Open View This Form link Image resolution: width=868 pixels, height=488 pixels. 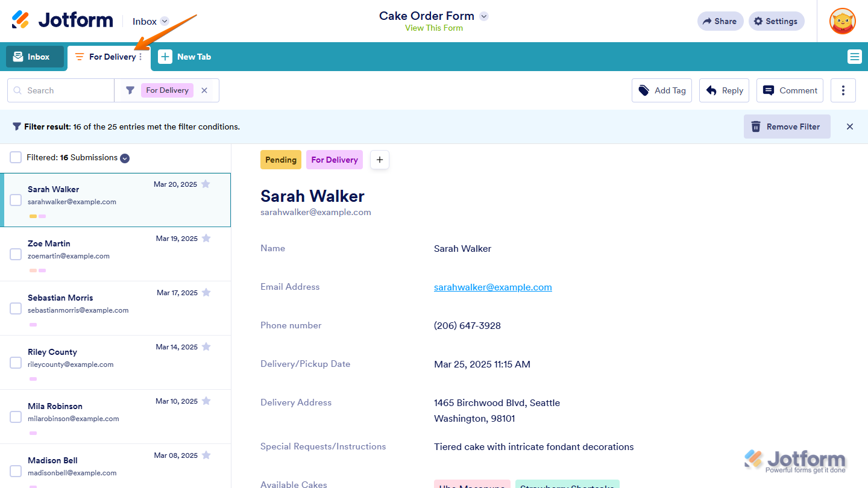[x=433, y=28]
